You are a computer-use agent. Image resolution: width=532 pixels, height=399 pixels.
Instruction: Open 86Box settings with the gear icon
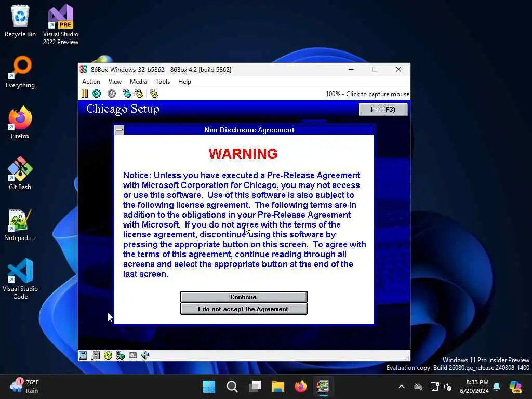[x=154, y=94]
